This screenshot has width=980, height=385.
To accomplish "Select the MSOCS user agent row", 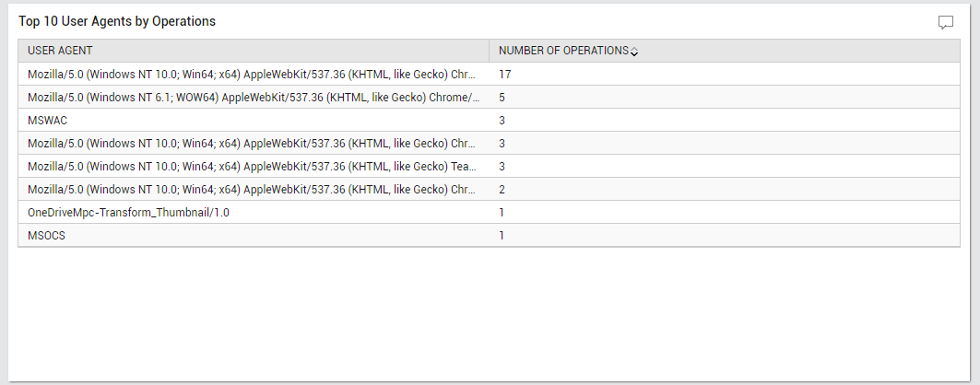I will click(489, 235).
